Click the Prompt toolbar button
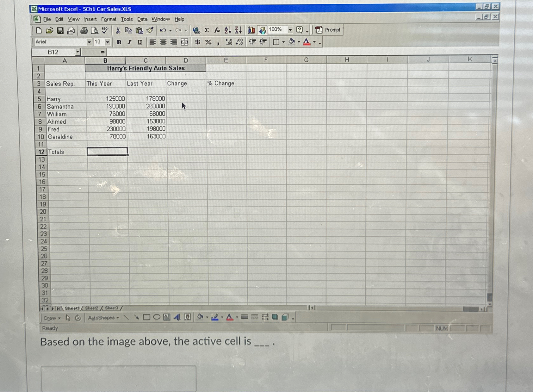This screenshot has width=533, height=392. pos(328,30)
